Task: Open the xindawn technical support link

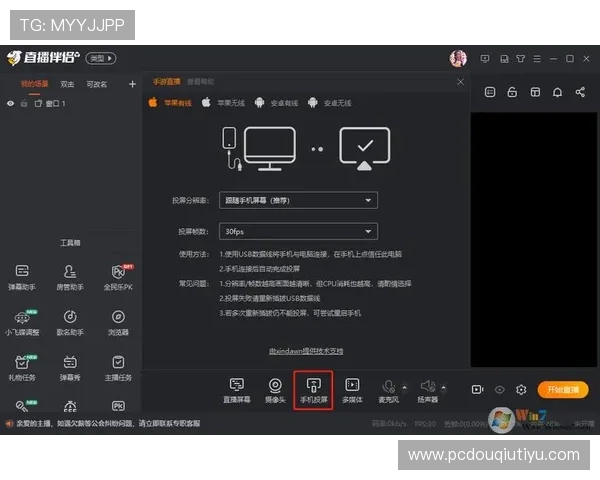Action: click(306, 351)
